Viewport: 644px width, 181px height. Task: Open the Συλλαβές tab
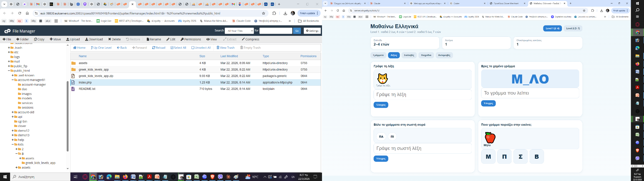[409, 55]
